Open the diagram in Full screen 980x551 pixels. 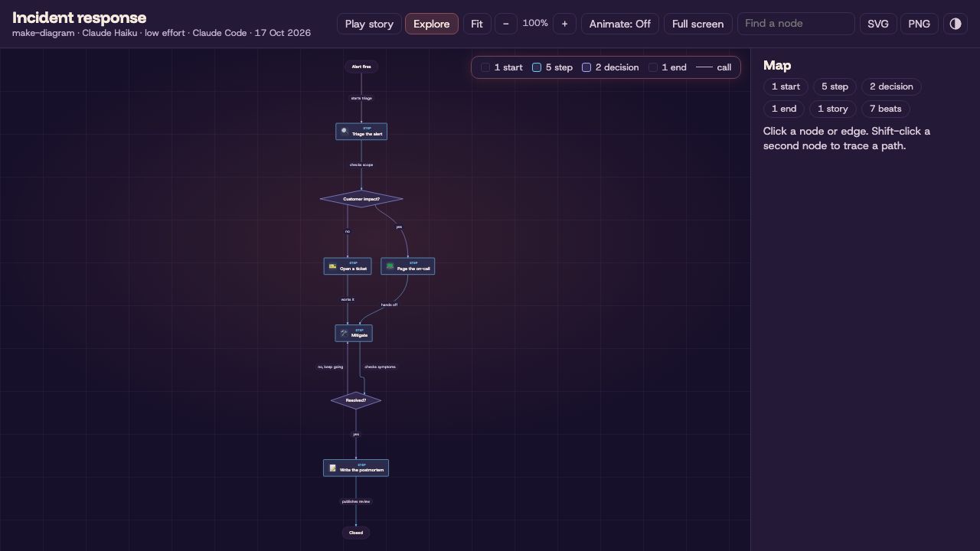[697, 24]
